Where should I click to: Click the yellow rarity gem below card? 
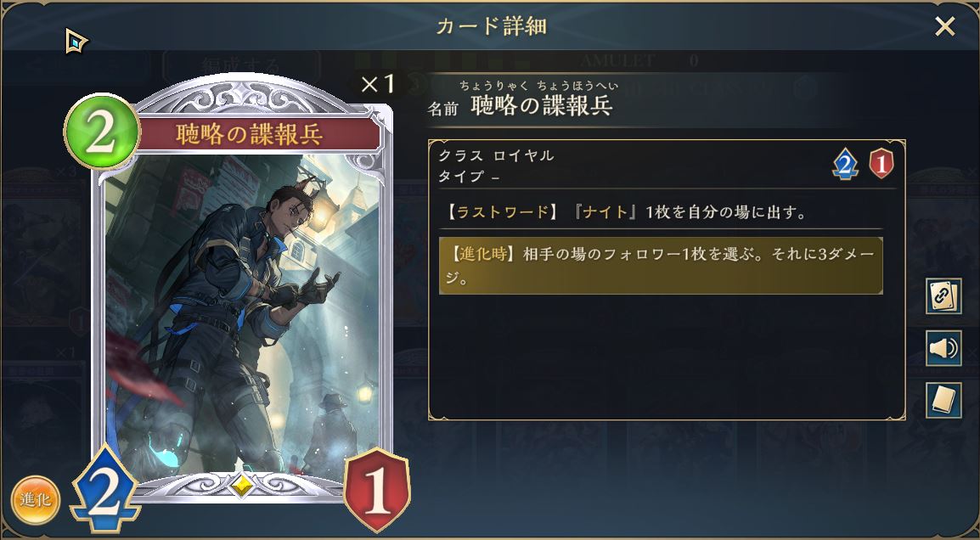tap(242, 484)
